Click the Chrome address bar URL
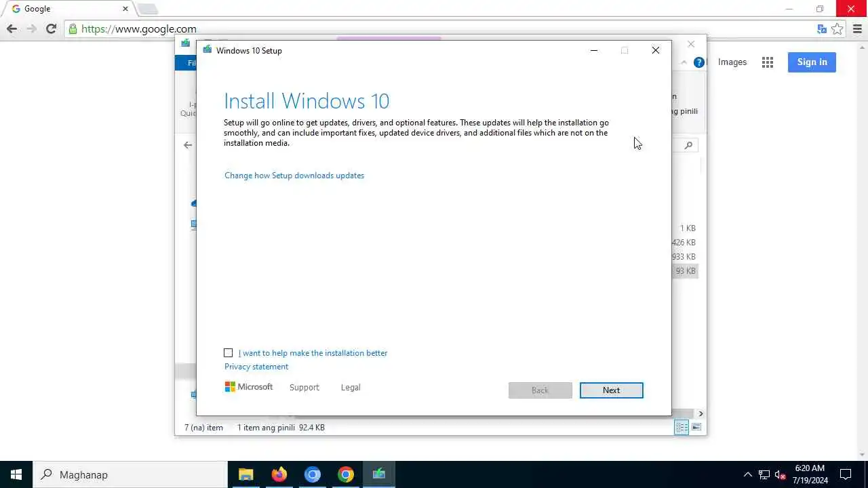 tap(139, 29)
